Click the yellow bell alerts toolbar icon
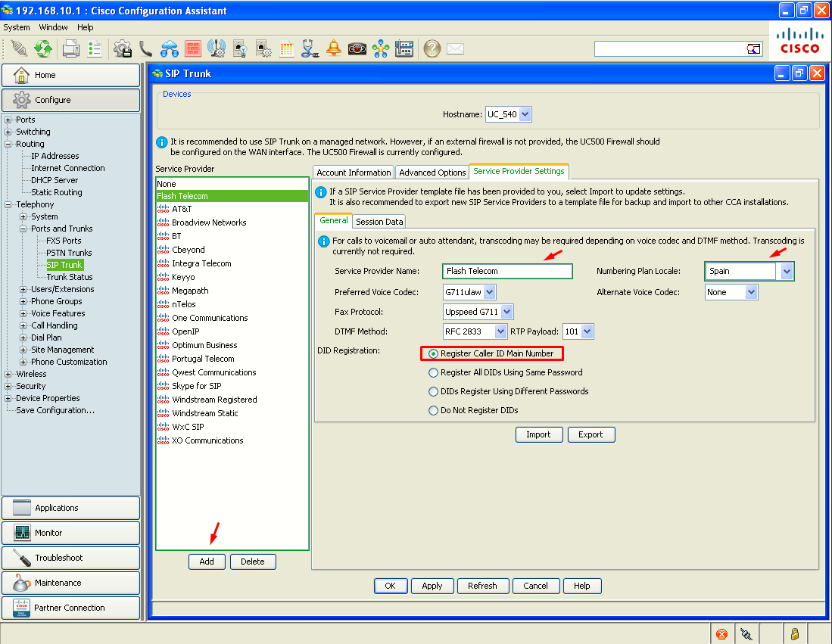This screenshot has width=832, height=644. tap(334, 48)
